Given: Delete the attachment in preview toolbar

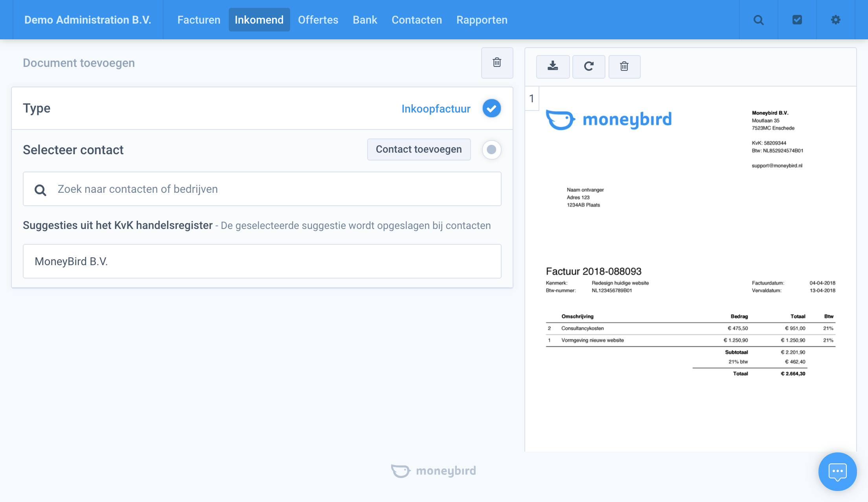Looking at the screenshot, I should click(624, 66).
